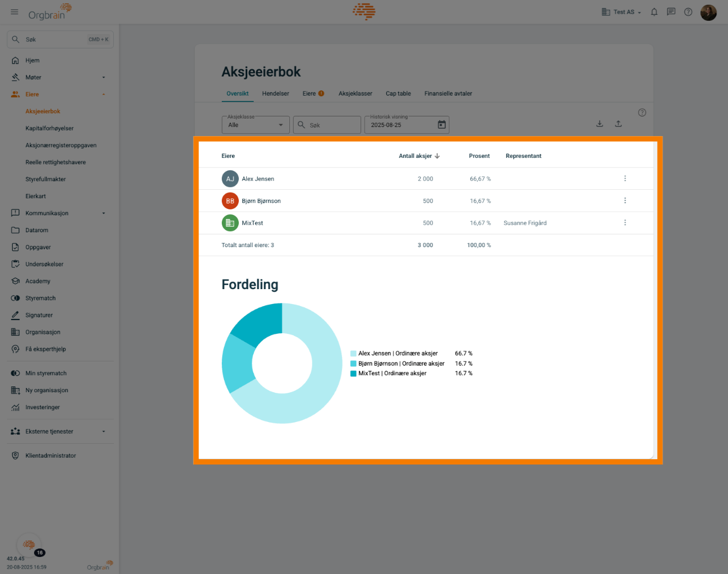Screen dimensions: 728x574
Task: Go to Hjem in sidebar
Action: click(32, 61)
